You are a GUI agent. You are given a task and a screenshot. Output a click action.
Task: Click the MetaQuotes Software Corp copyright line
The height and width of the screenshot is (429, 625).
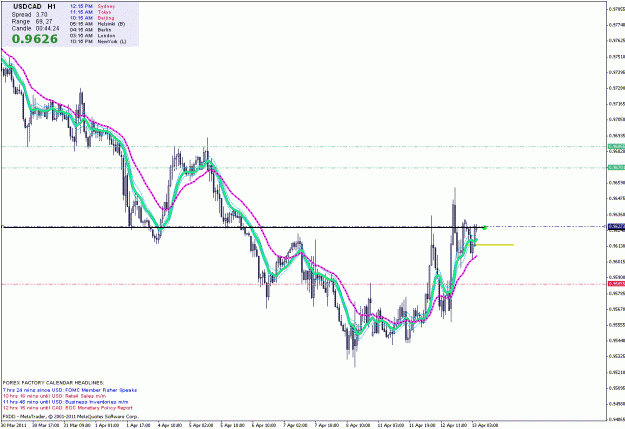pyautogui.click(x=71, y=416)
